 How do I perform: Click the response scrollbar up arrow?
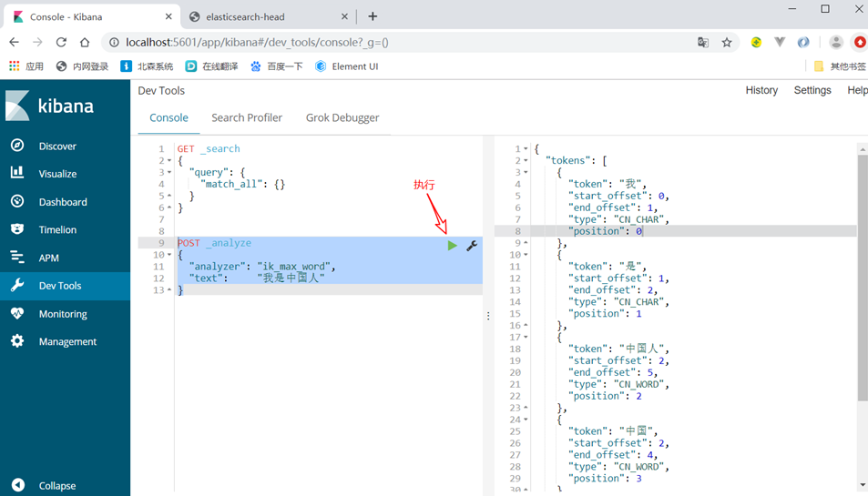(x=863, y=149)
